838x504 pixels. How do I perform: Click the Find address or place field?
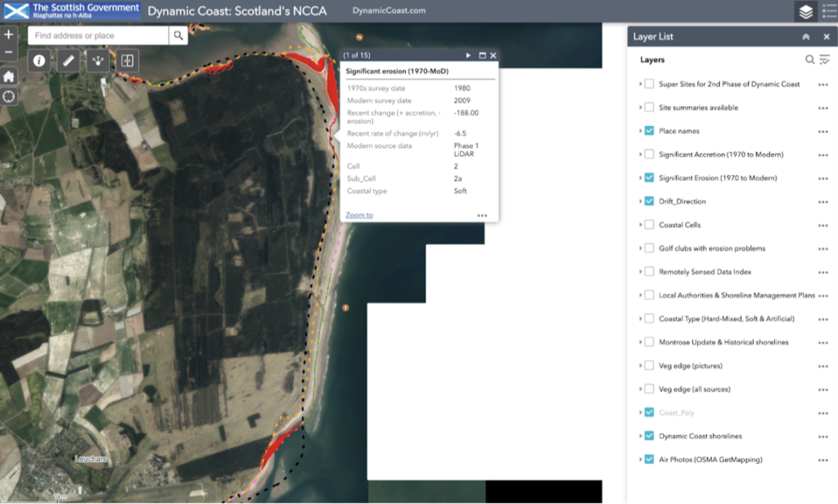coord(98,36)
